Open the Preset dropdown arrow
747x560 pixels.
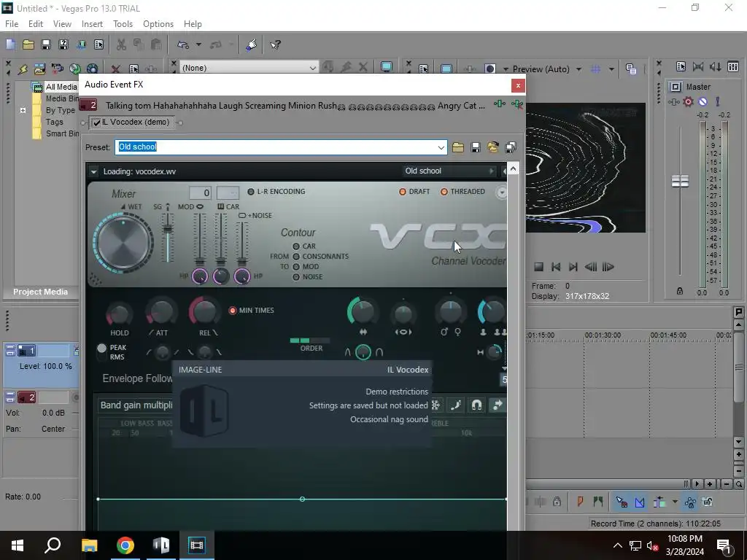441,147
